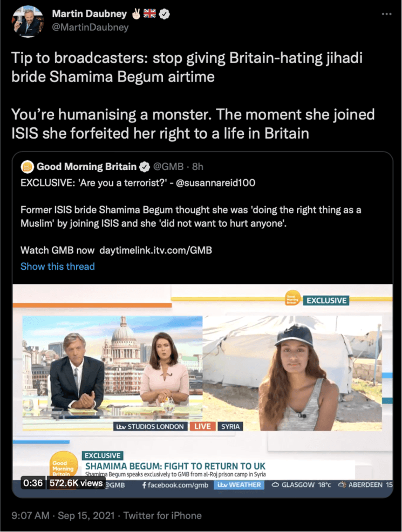The width and height of the screenshot is (402, 532).
Task: Click the victory hand emoji in the name
Action: (x=136, y=13)
